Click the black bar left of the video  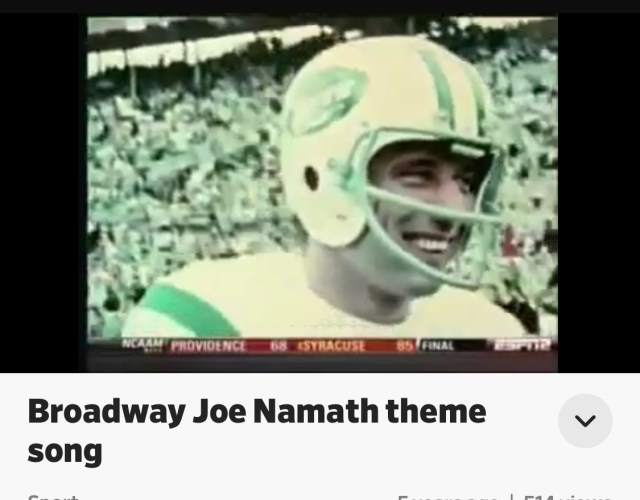[x=43, y=193]
